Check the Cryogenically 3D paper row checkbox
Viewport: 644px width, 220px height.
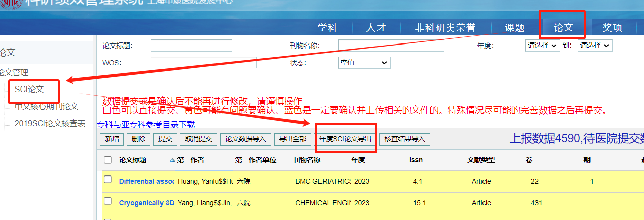108,201
